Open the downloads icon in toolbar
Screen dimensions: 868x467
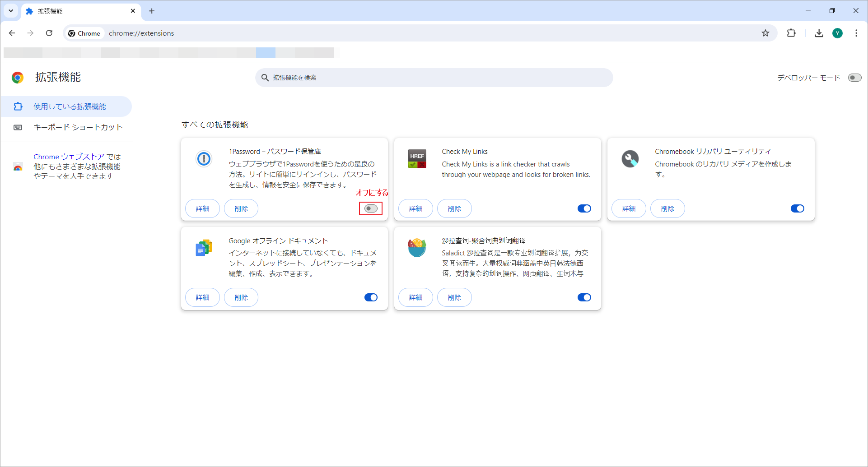(x=819, y=33)
